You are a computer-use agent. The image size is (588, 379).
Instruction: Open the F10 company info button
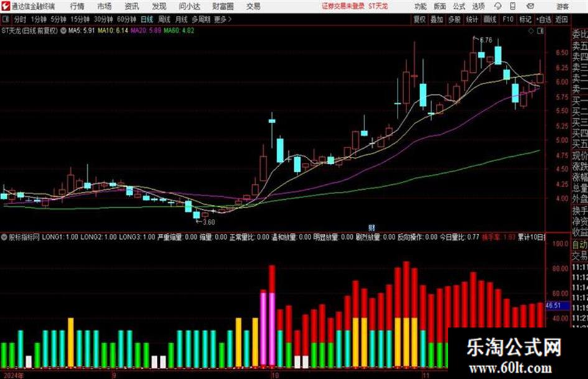point(508,19)
